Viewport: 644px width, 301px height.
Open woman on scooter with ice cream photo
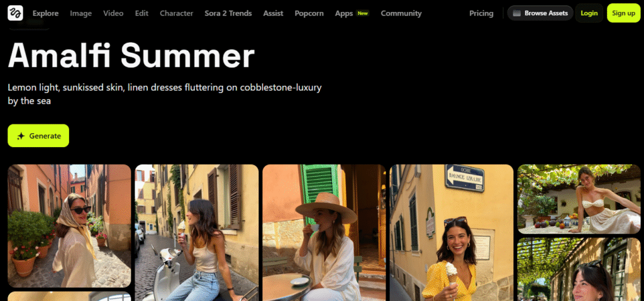pyautogui.click(x=197, y=233)
